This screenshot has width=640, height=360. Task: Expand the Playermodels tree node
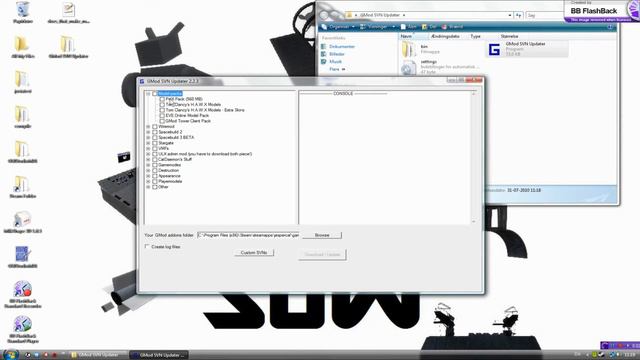[148, 181]
